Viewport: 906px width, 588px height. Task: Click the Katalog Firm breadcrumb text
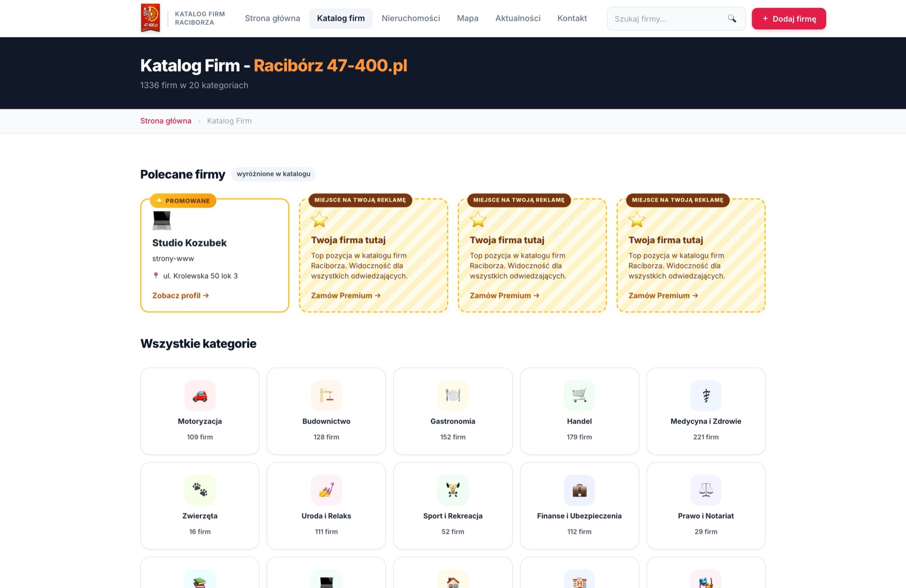pos(229,121)
